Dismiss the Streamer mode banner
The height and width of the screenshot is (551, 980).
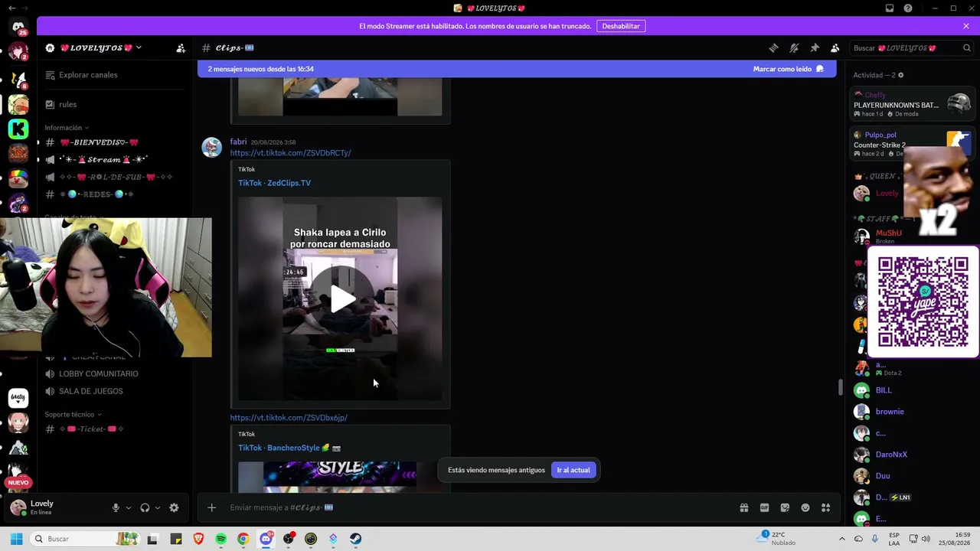tap(966, 26)
